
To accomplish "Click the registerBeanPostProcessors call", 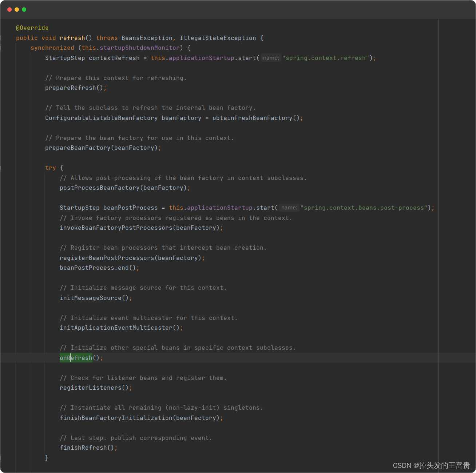I will [131, 258].
